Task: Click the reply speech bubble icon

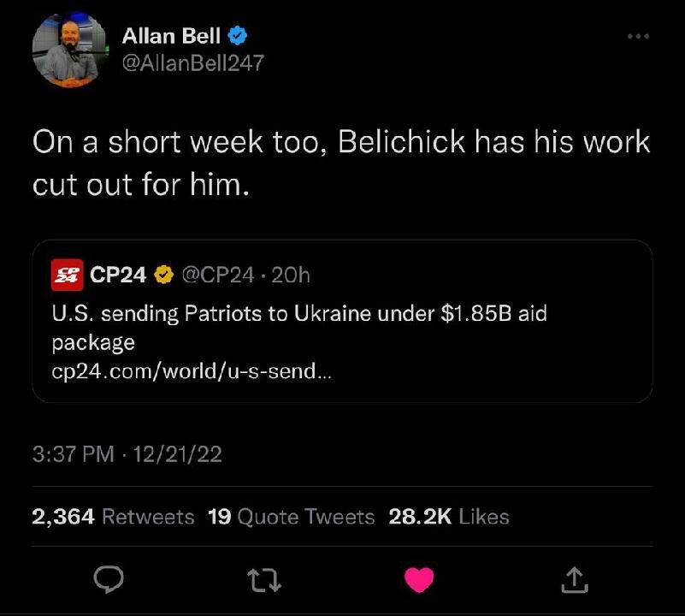Action: [x=109, y=581]
